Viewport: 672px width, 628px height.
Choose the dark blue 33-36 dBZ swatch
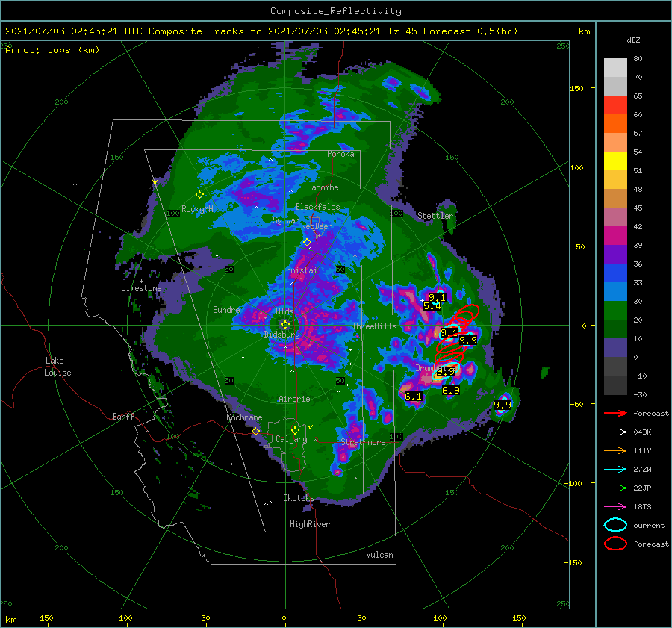615,273
